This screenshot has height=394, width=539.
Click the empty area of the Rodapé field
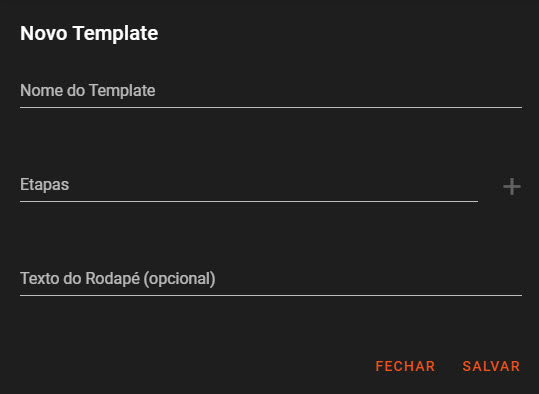pyautogui.click(x=369, y=279)
